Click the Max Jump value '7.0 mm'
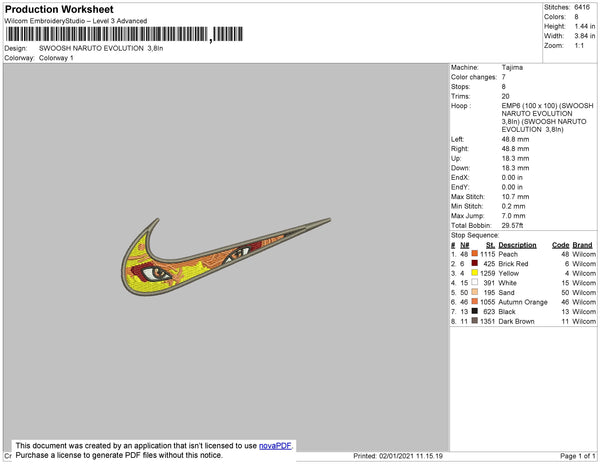 pos(514,216)
